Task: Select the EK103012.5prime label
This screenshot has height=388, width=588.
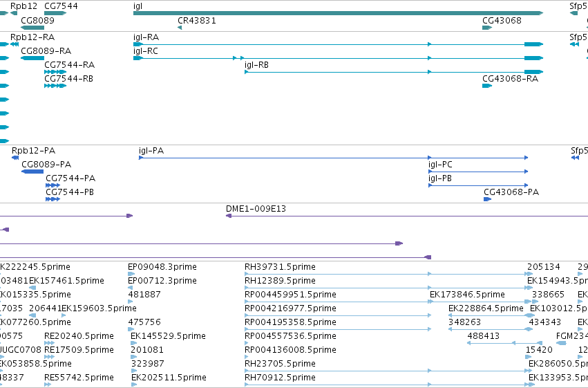Action: (559, 308)
